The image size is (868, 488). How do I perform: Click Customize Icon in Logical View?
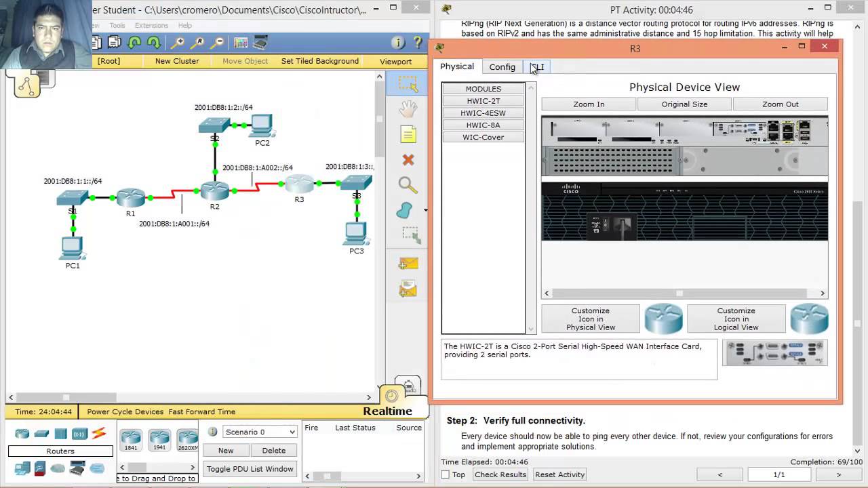pyautogui.click(x=736, y=319)
